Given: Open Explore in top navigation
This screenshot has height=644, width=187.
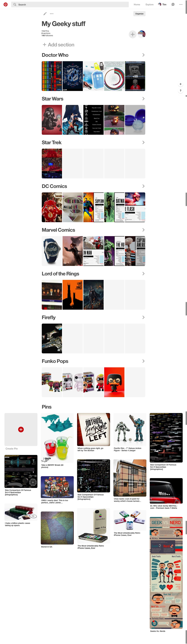Looking at the screenshot, I should click(x=149, y=5).
